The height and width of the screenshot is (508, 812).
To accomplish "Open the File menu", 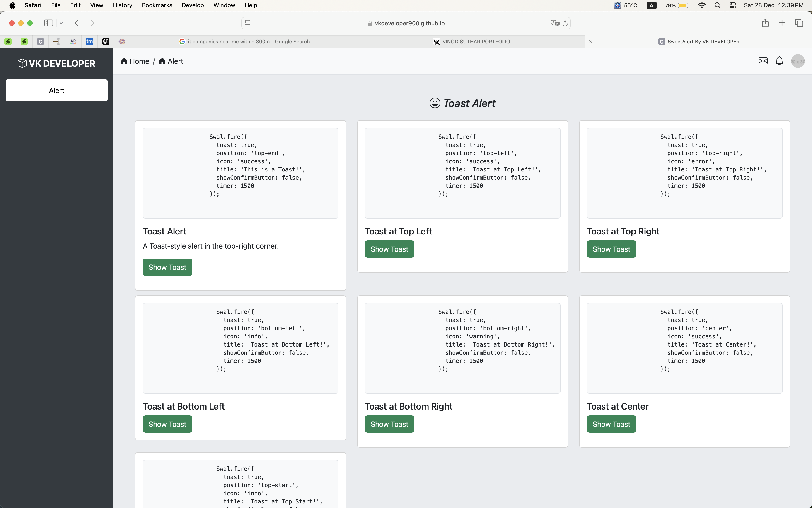I will [56, 5].
